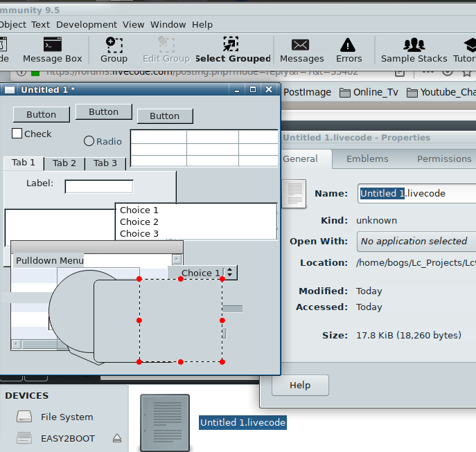The height and width of the screenshot is (452, 476).
Task: Toggle the Check checkbox
Action: pos(17,134)
